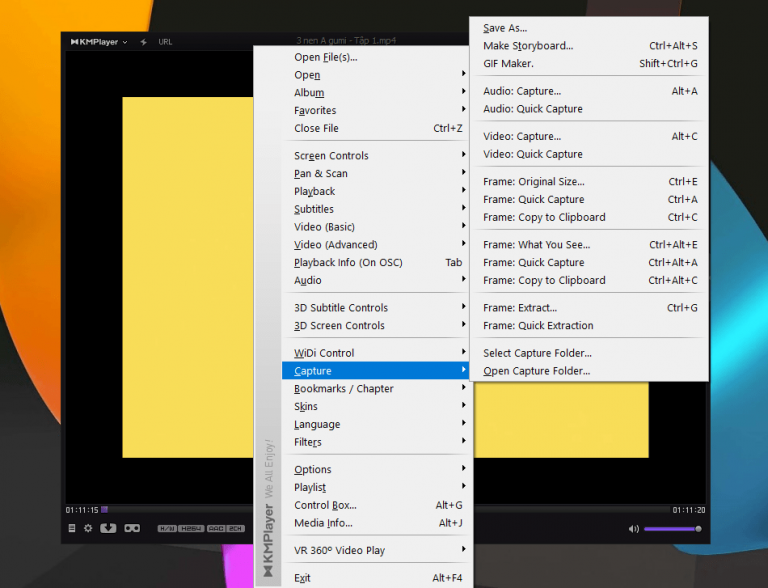Viewport: 768px width, 588px height.
Task: Open the Filters submenu
Action: tap(377, 442)
